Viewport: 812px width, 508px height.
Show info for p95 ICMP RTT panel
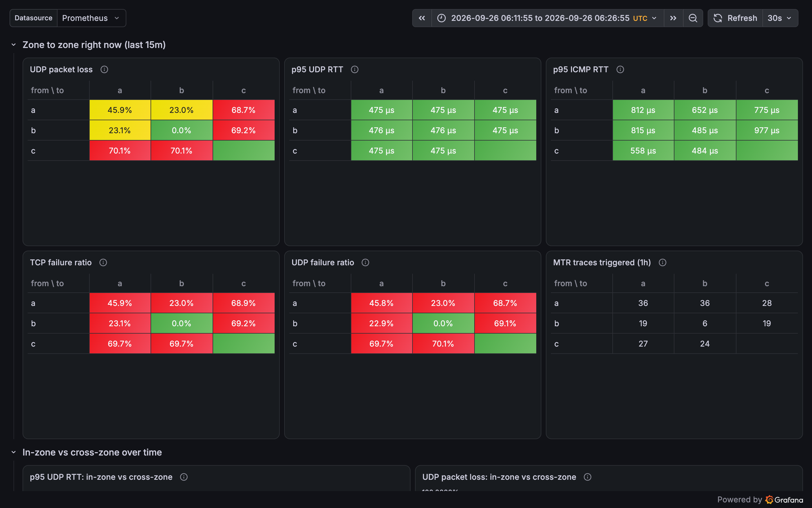click(x=620, y=69)
